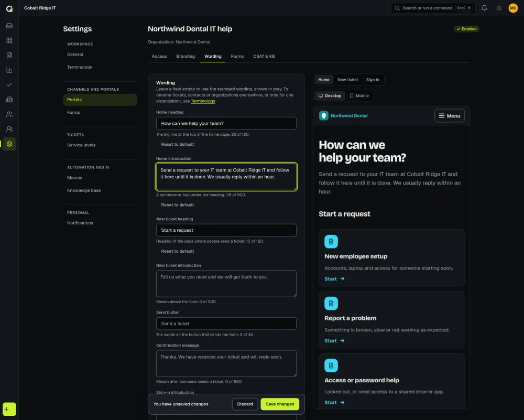The height and width of the screenshot is (420, 524).
Task: Focus the Search or run a command box
Action: tap(433, 8)
